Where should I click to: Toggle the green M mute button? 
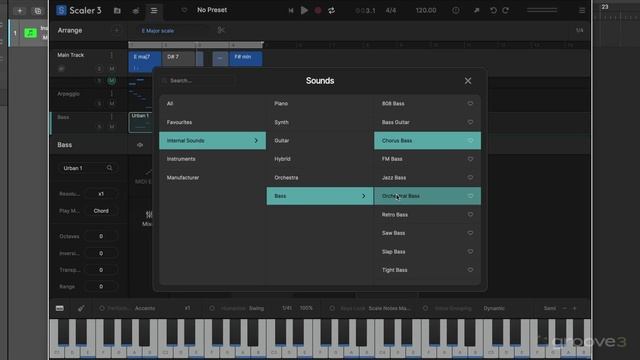tap(111, 81)
